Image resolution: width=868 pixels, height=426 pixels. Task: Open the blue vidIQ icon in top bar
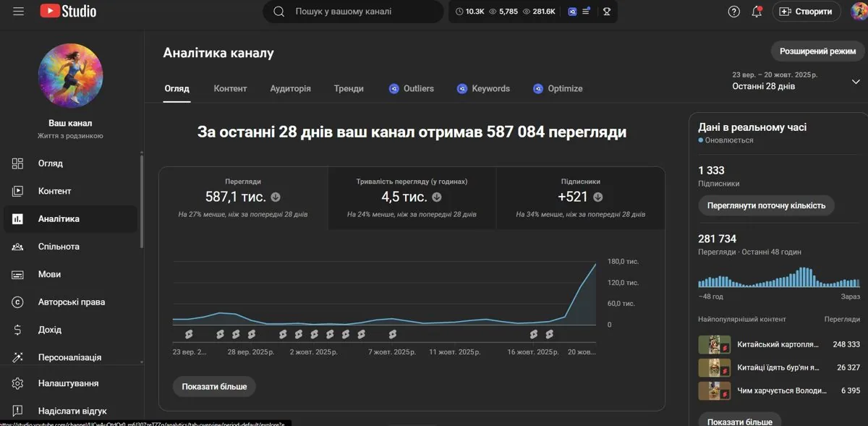571,12
